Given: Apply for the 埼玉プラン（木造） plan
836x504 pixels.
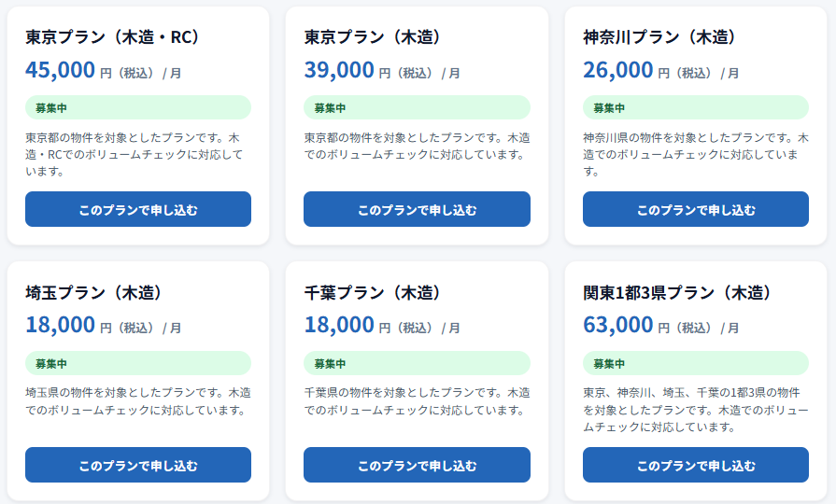Looking at the screenshot, I should (x=138, y=465).
